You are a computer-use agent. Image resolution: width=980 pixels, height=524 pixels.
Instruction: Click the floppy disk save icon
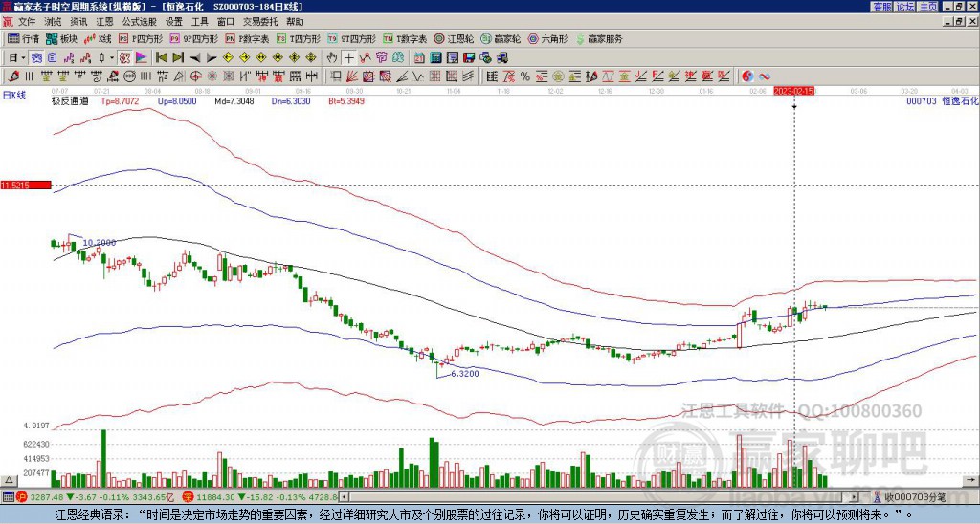[469, 57]
